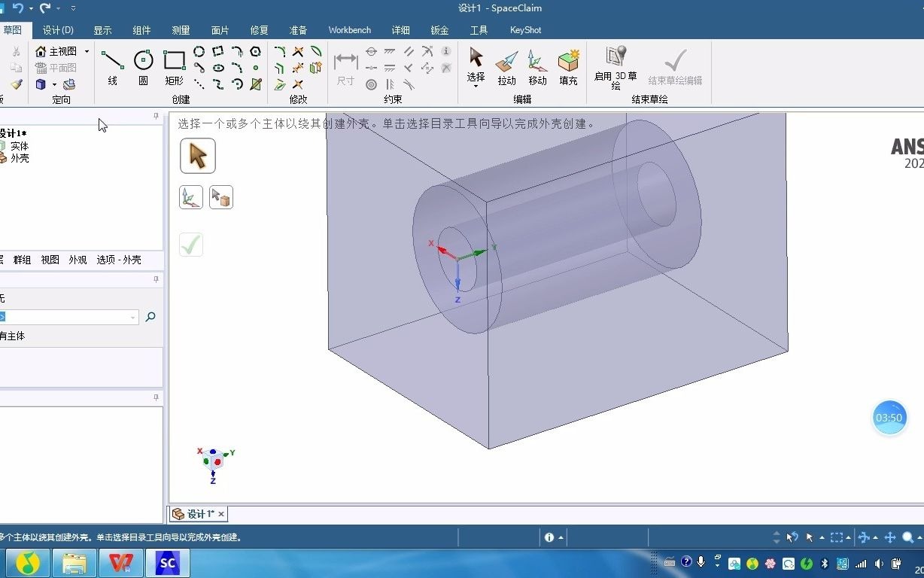Click the 03:50 timer bubble
924x578 pixels.
889,418
